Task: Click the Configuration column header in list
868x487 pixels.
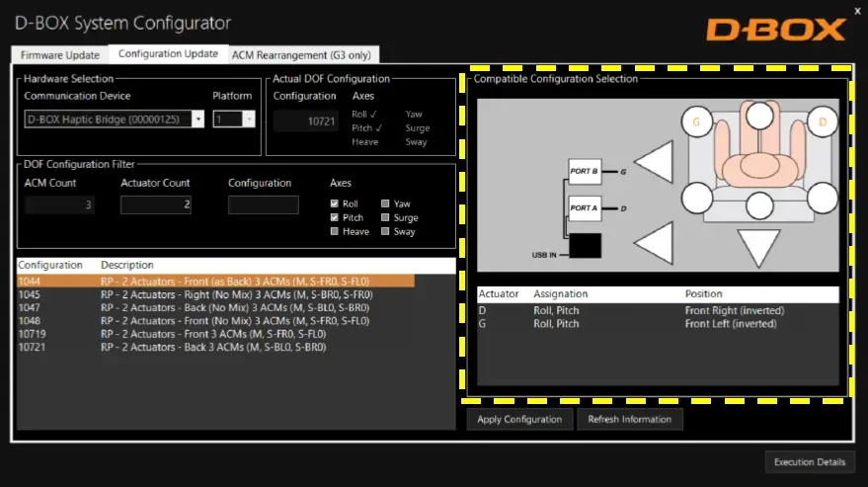Action: point(50,265)
